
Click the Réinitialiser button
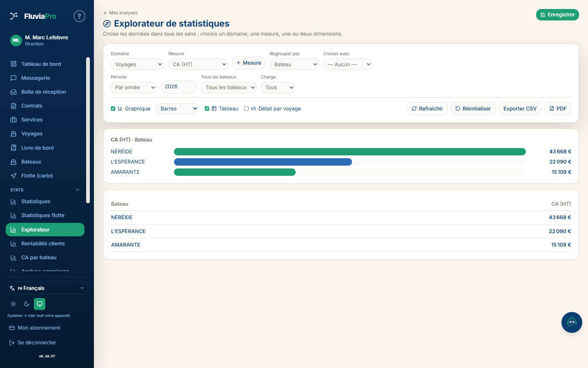point(473,108)
